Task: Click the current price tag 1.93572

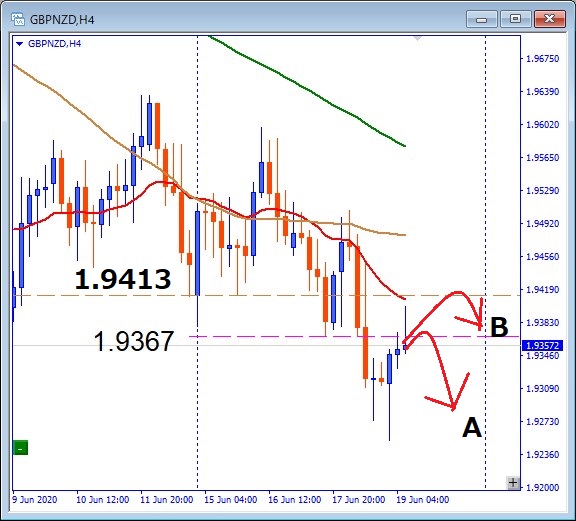Action: pos(542,346)
